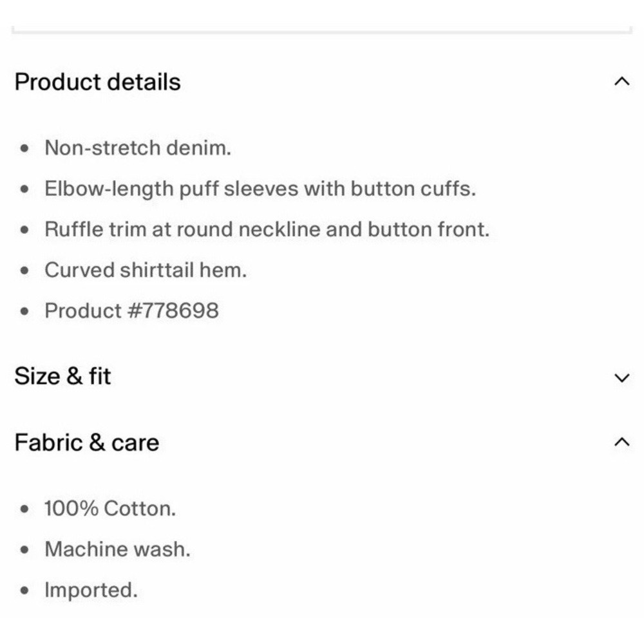Expand Size & fit with the down chevron
The image size is (644, 644).
tap(622, 377)
